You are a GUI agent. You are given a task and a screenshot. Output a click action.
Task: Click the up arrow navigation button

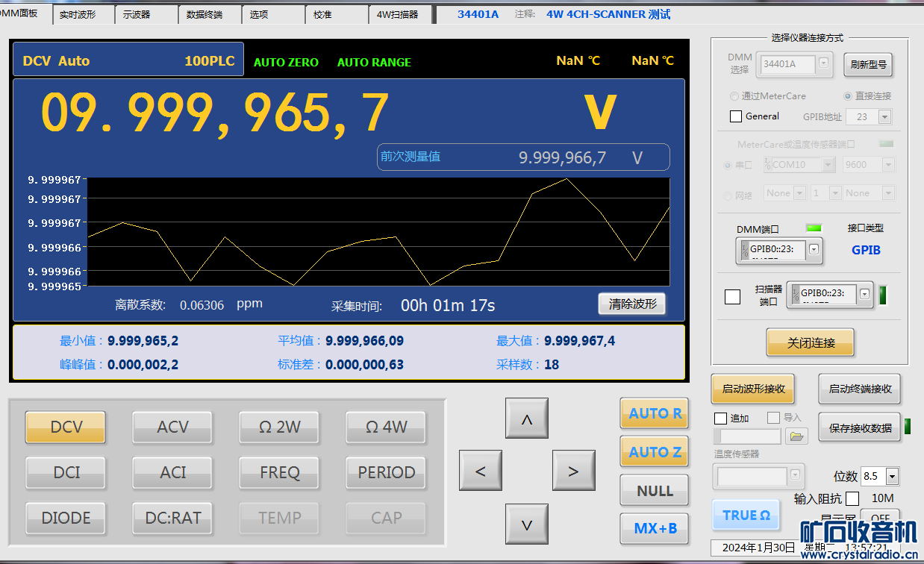point(526,419)
